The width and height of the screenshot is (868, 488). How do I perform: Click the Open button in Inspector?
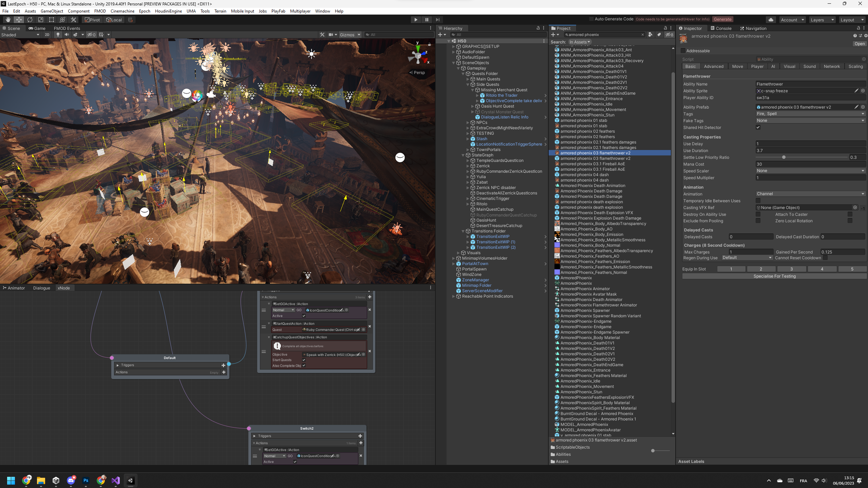coord(859,44)
